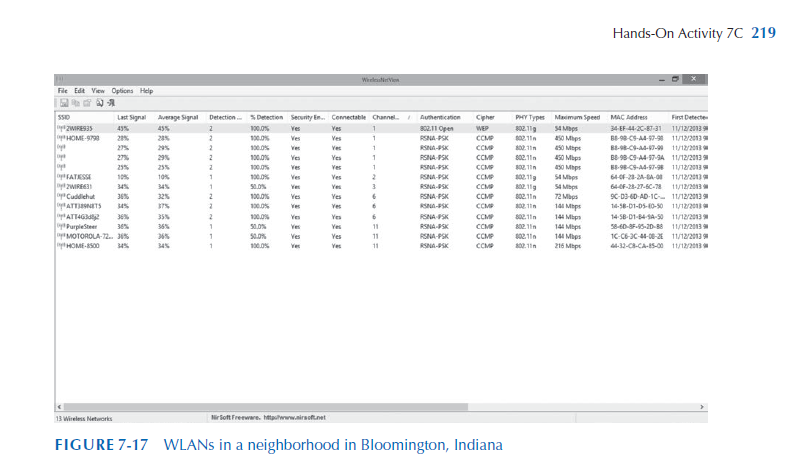Select the PurpleSteer network row
Screen dimensions: 802x472
(382, 227)
